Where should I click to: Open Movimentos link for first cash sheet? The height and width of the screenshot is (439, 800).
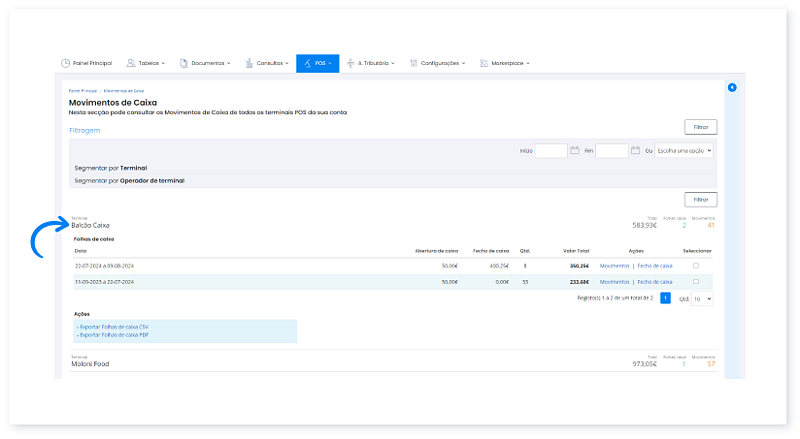pyautogui.click(x=614, y=266)
